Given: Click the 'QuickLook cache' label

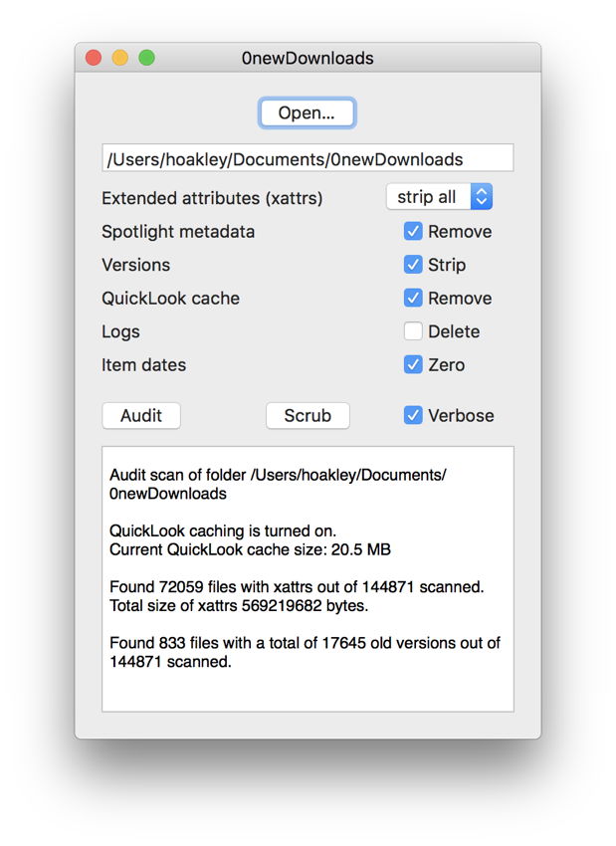Looking at the screenshot, I should click(x=170, y=299).
